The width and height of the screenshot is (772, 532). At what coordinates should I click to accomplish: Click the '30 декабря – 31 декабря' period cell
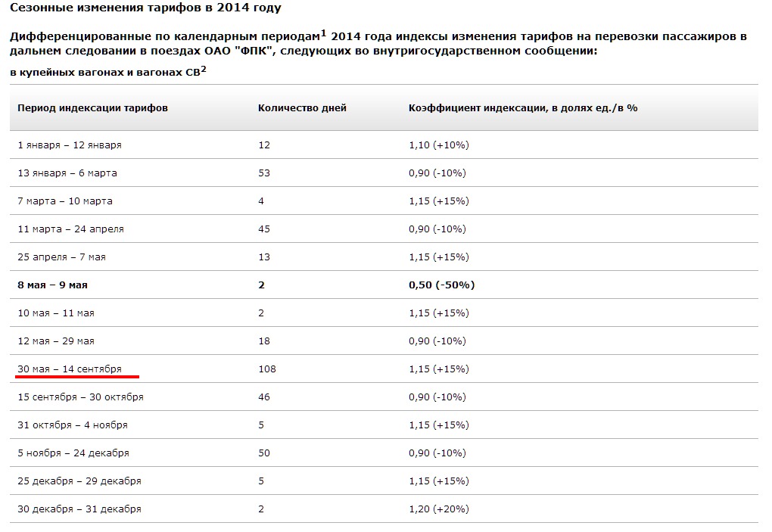pos(79,509)
